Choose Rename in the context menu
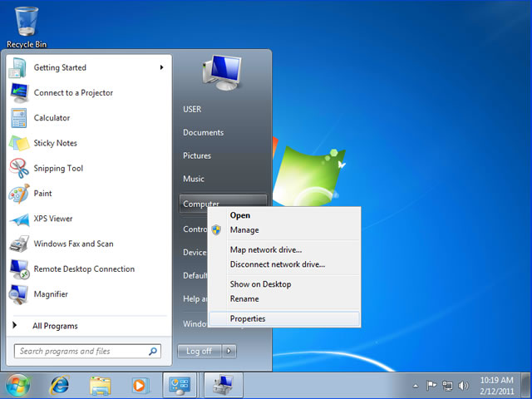Screen dimensions: 532x399 pyautogui.click(x=284, y=299)
